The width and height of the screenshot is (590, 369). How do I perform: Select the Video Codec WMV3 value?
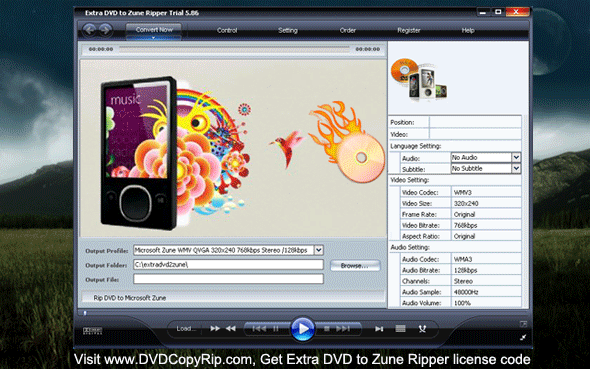486,192
